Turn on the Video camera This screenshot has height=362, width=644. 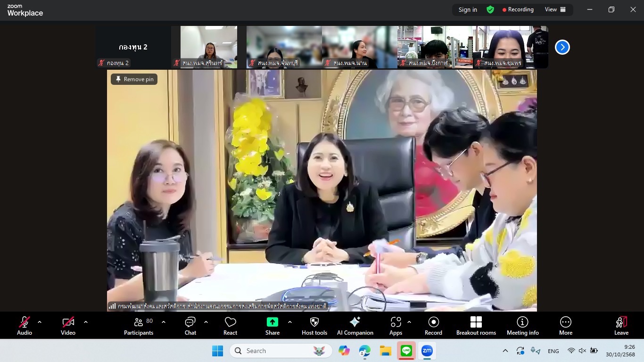(68, 326)
